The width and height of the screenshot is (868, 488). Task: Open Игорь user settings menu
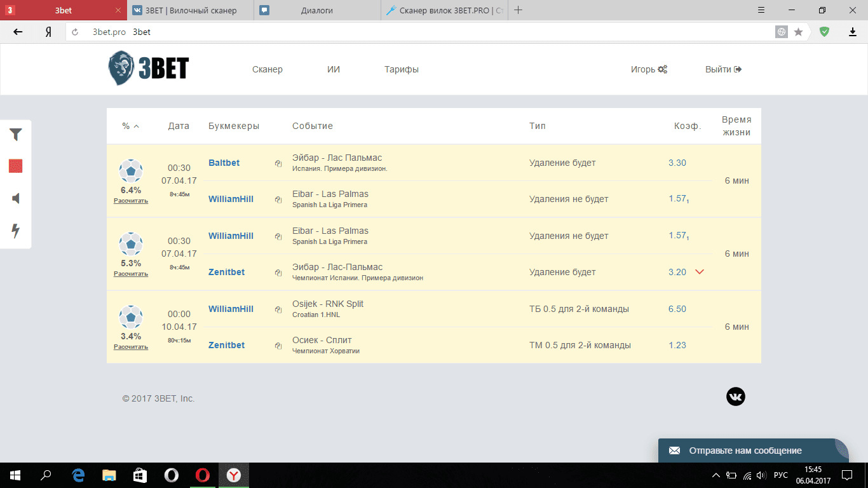coord(648,69)
